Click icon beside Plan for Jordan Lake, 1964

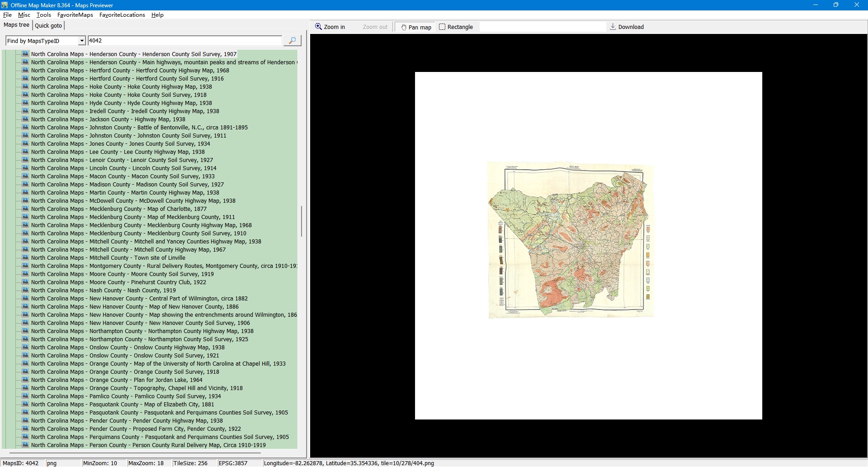(26, 380)
